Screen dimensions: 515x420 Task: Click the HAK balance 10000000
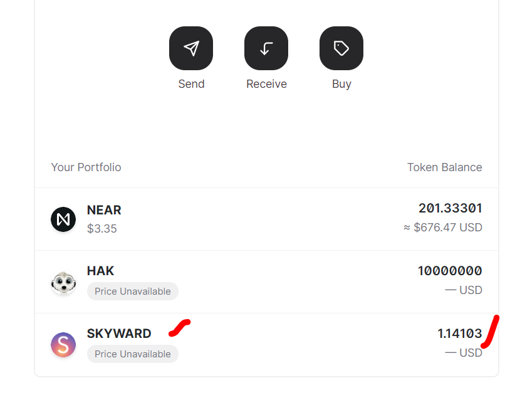coord(450,271)
